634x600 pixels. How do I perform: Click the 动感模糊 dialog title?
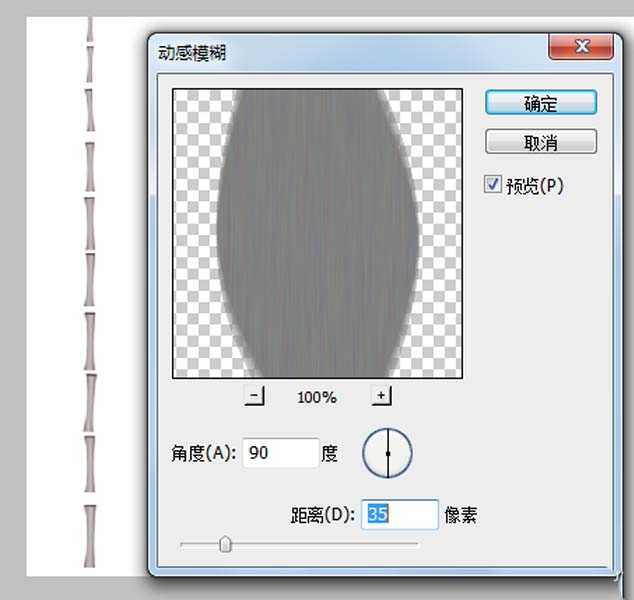click(192, 53)
